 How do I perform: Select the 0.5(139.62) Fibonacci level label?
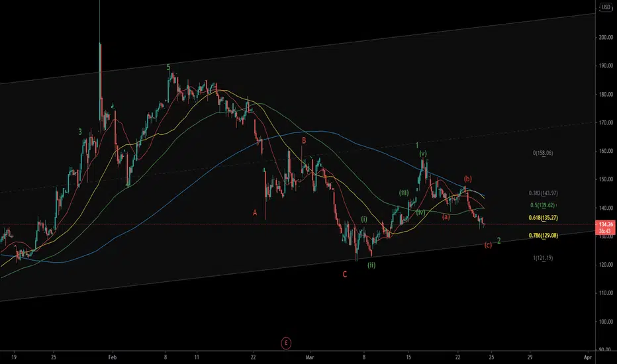(543, 205)
